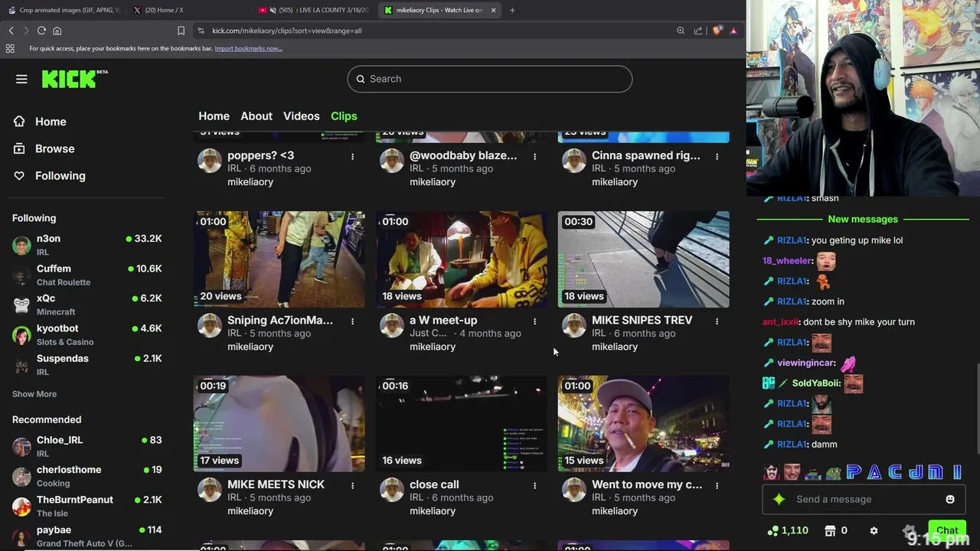This screenshot has width=980, height=551.
Task: Bookmark this page icon in address bar
Action: click(x=181, y=31)
